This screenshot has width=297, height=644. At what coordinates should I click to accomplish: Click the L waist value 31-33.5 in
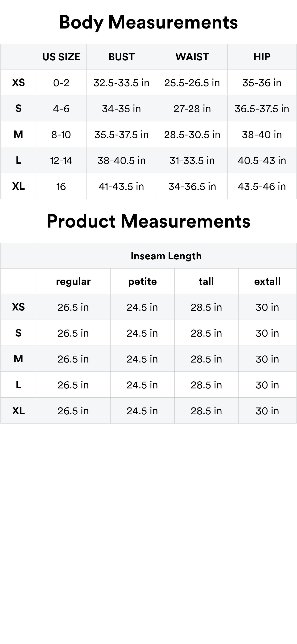point(192,160)
